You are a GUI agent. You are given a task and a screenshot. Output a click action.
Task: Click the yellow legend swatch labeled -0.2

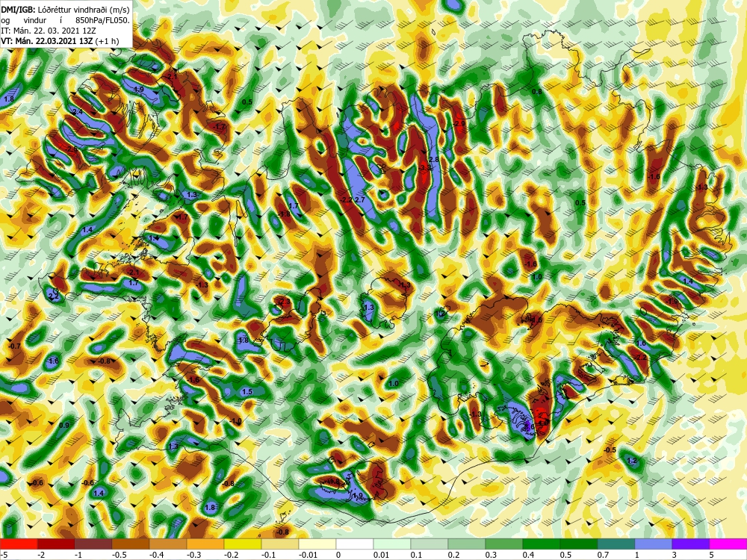[x=243, y=544]
